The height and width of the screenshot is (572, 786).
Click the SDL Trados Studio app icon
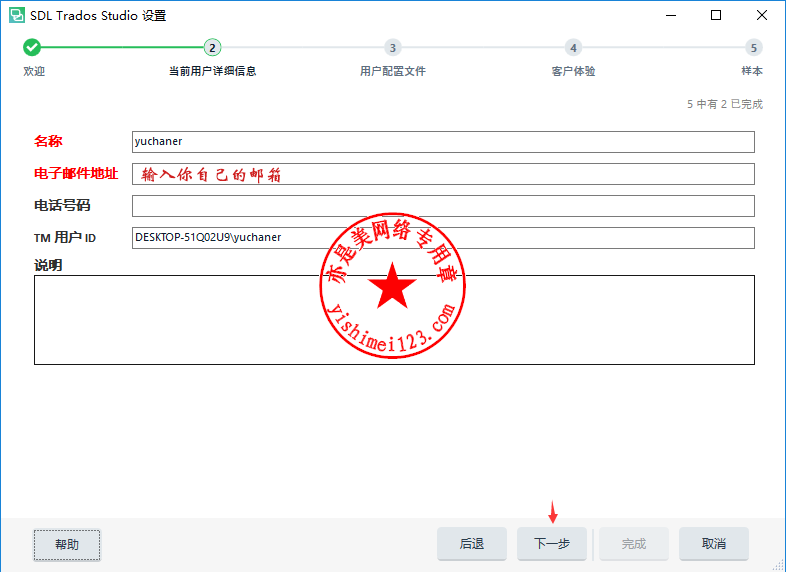(x=17, y=15)
